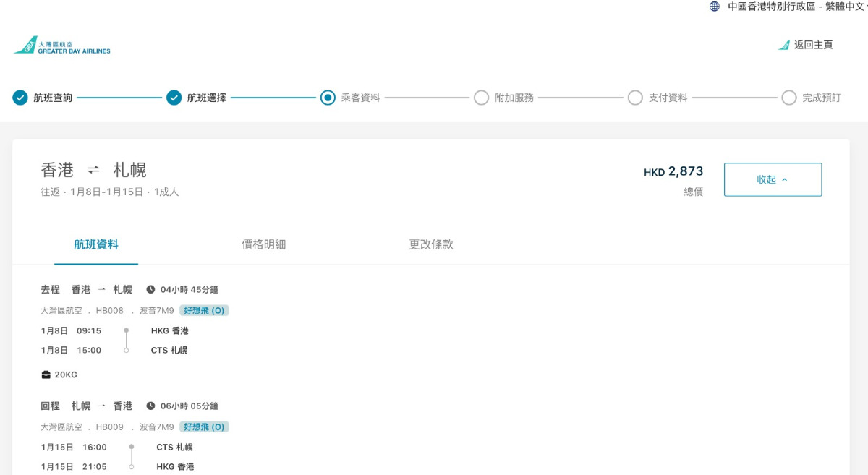Click the 航班查詢 completed checkmark step
The width and height of the screenshot is (868, 475).
pos(20,98)
